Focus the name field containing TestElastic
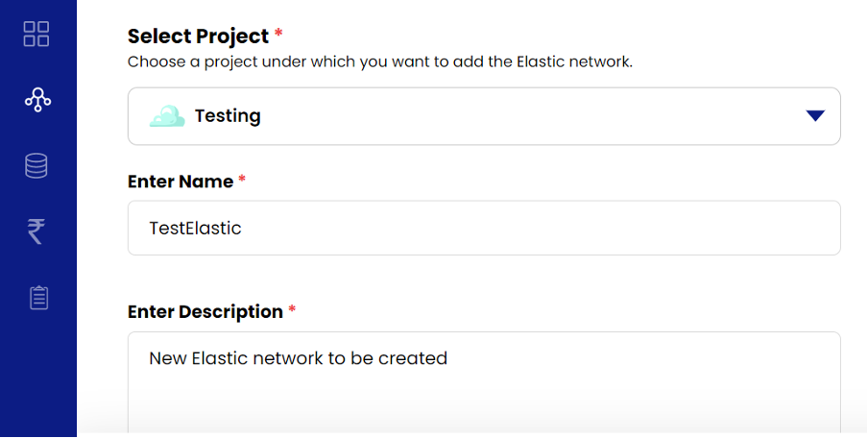Screen dimensions: 868x438 coord(484,228)
